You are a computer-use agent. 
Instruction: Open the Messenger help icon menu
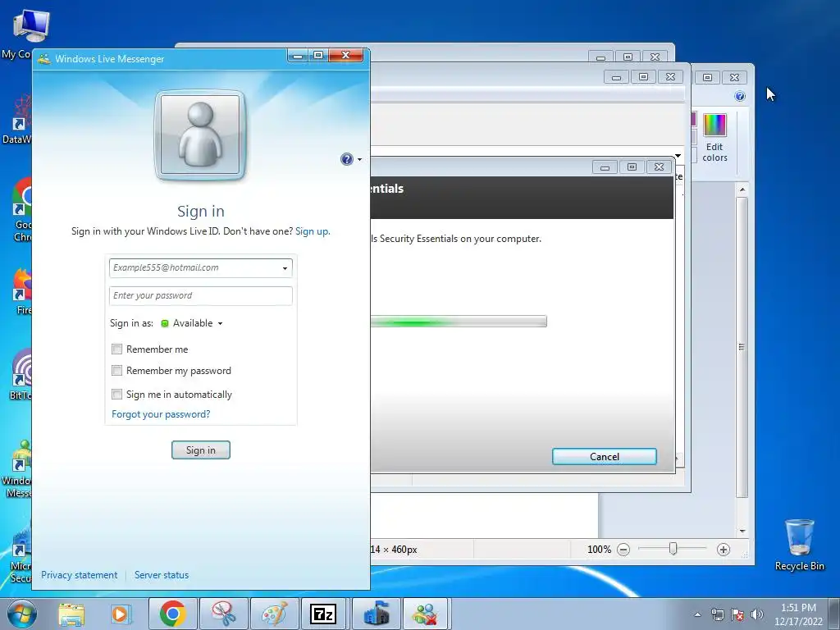tap(347, 159)
